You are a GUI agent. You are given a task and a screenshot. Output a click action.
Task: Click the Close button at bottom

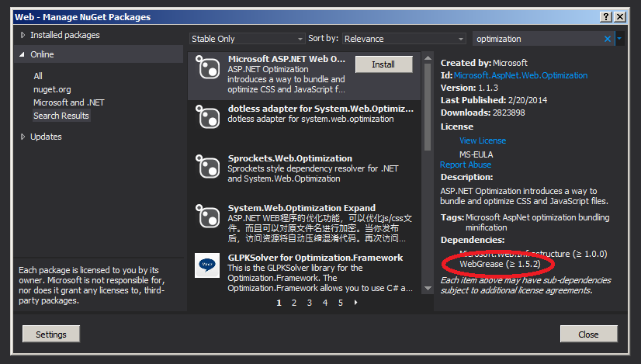(x=588, y=335)
